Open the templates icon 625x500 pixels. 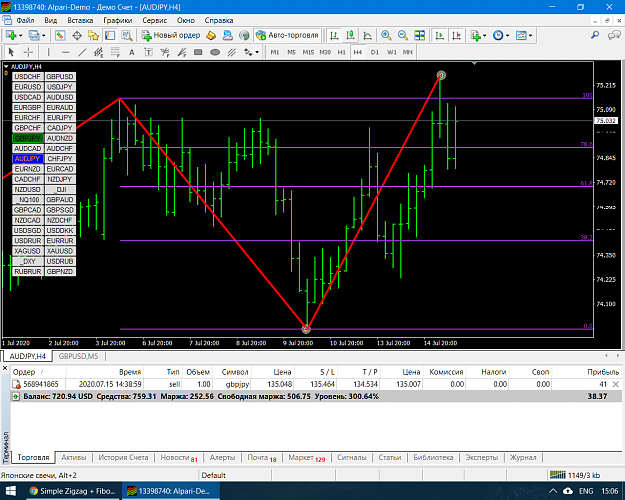tap(521, 35)
